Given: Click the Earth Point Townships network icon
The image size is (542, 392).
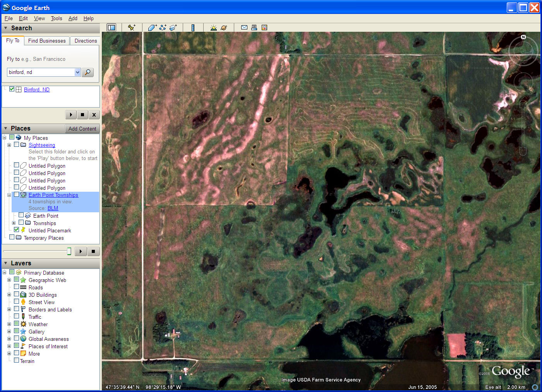Looking at the screenshot, I should click(x=23, y=195).
